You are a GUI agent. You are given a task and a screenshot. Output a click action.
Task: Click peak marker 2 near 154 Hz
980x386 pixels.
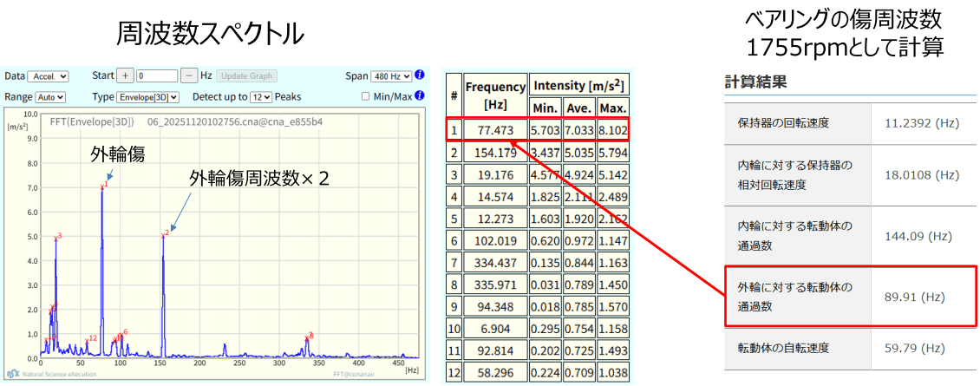[x=163, y=233]
